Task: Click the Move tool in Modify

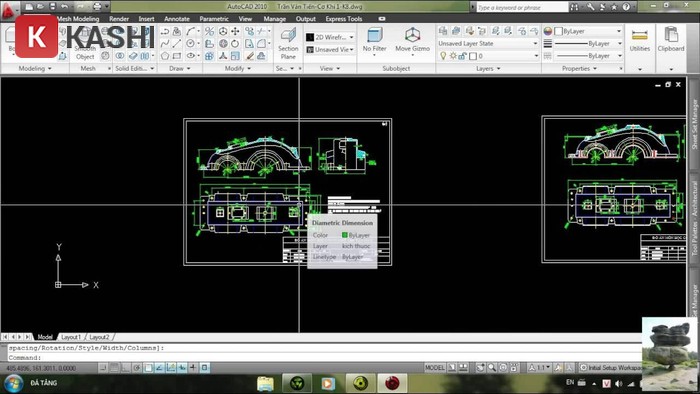Action: [235, 31]
